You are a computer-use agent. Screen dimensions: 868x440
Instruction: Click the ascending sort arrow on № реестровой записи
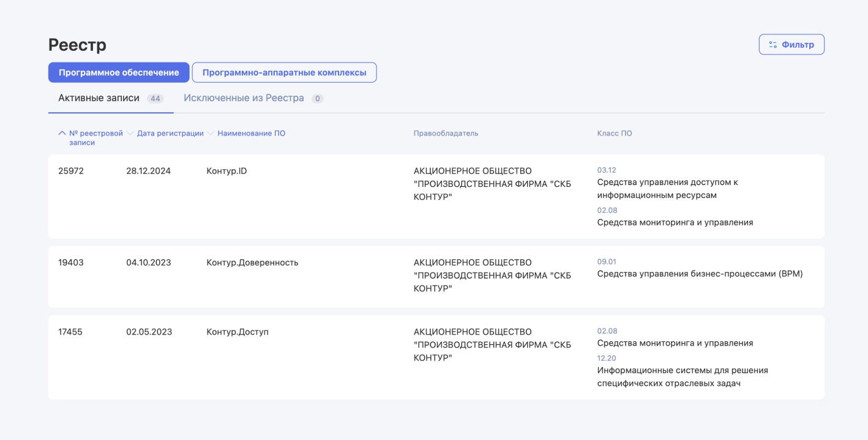click(61, 132)
